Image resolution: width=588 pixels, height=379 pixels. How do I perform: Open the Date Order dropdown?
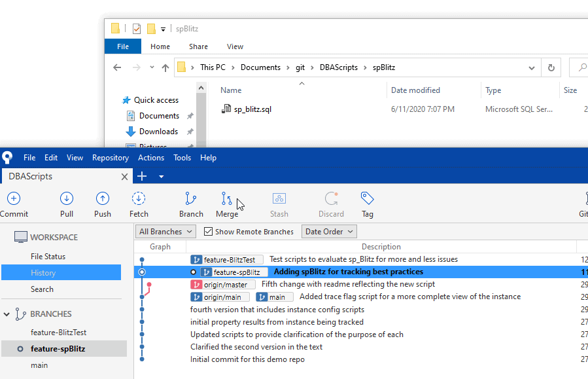[329, 232]
